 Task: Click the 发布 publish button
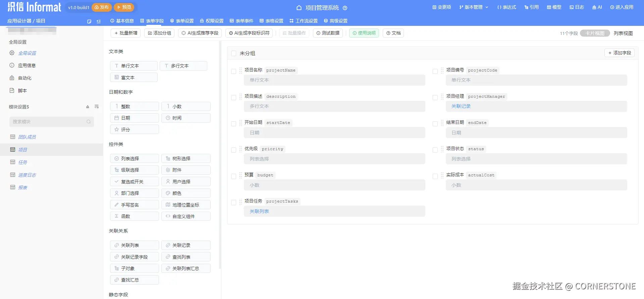(x=102, y=7)
